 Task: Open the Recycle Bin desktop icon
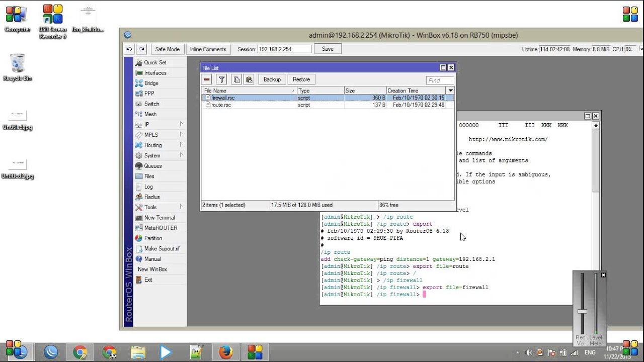(x=18, y=67)
